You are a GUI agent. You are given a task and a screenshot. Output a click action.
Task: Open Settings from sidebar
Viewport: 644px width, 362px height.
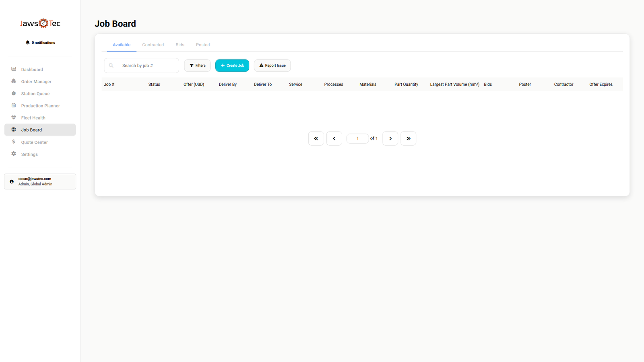click(x=40, y=154)
